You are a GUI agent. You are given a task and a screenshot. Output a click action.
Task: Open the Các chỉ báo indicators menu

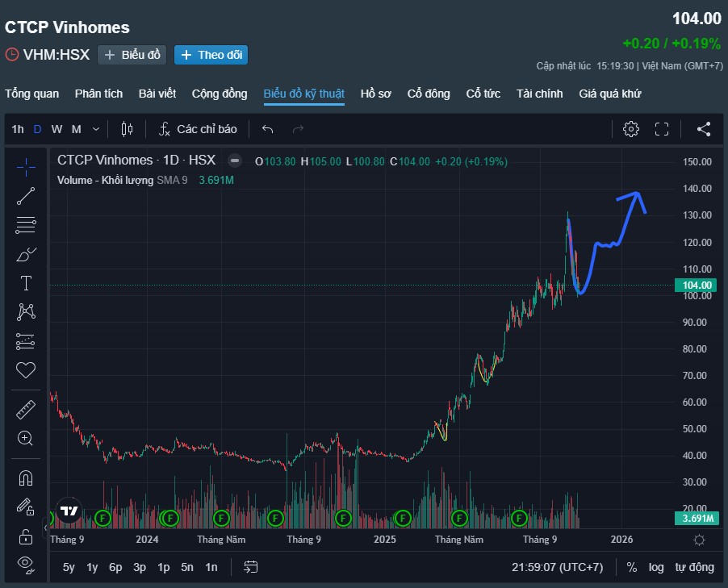198,129
